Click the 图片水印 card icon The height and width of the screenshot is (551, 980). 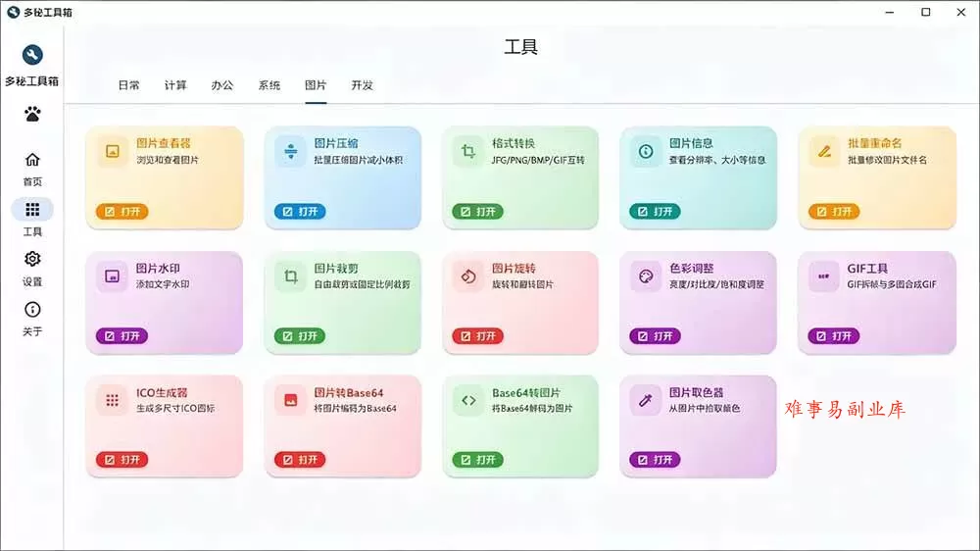(x=113, y=276)
